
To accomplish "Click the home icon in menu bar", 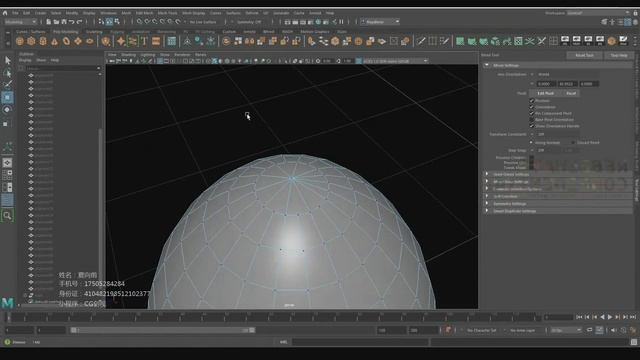I will click(5, 13).
